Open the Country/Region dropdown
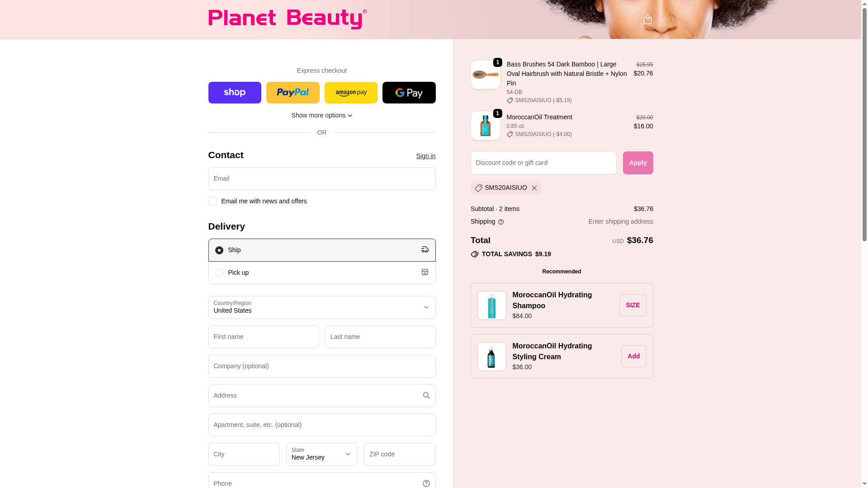Screen dimensions: 868x488 pos(322,307)
